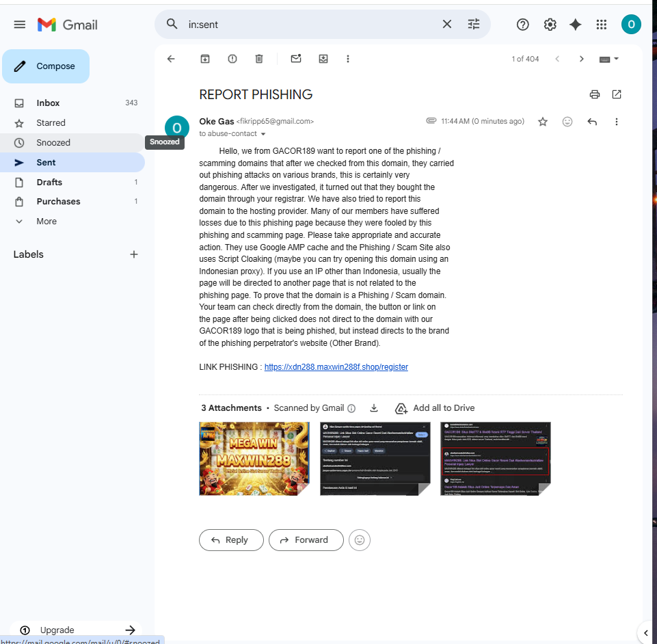This screenshot has height=644, width=657.
Task: Open the Starred folder
Action: (x=72, y=123)
